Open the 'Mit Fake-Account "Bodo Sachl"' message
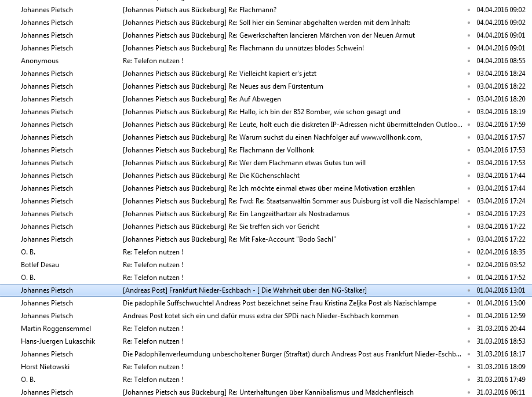Screen dimensions: 532x397 click(x=266, y=239)
